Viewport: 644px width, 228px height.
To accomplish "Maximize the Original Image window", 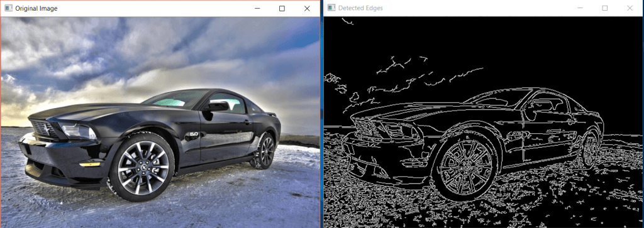I will pyautogui.click(x=282, y=8).
